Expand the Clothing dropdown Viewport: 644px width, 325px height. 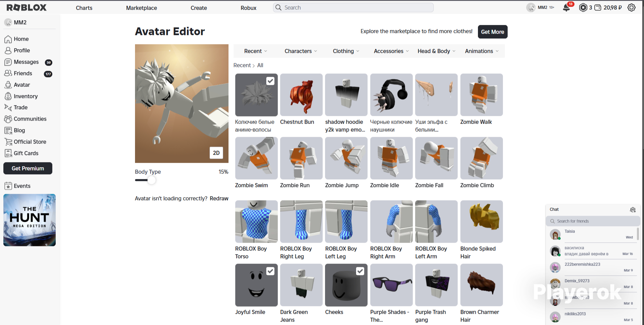(346, 51)
